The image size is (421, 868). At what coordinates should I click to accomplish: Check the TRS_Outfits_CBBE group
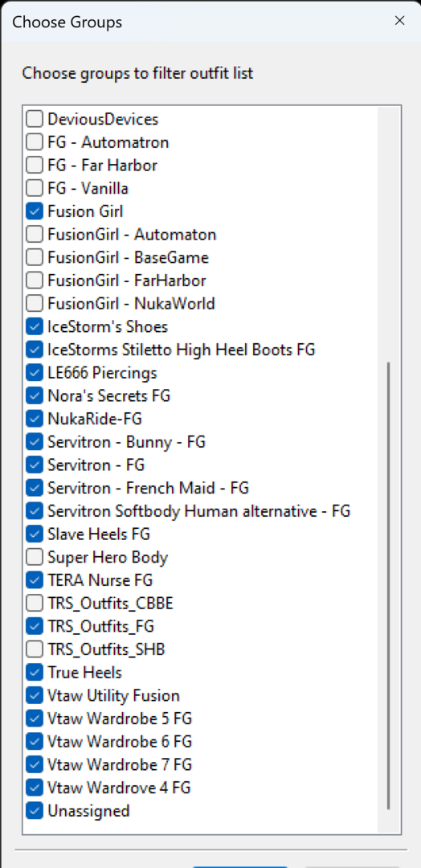tap(35, 603)
